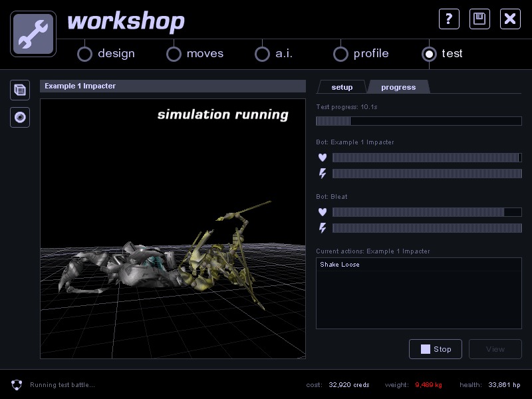Switch to the setup tab

point(342,87)
